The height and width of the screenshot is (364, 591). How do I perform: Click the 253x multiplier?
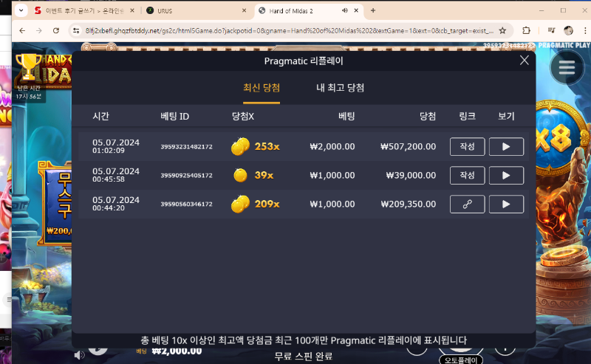pos(267,147)
